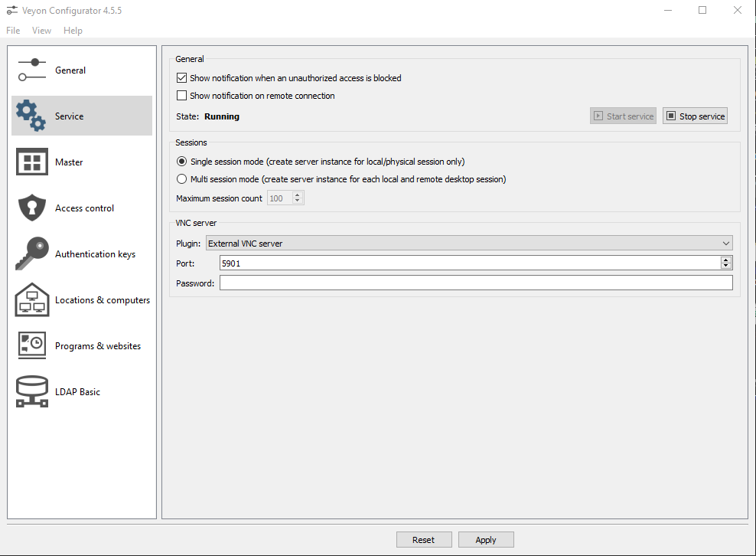Viewport: 756px width, 556px height.
Task: Click the Reset button
Action: tap(424, 540)
